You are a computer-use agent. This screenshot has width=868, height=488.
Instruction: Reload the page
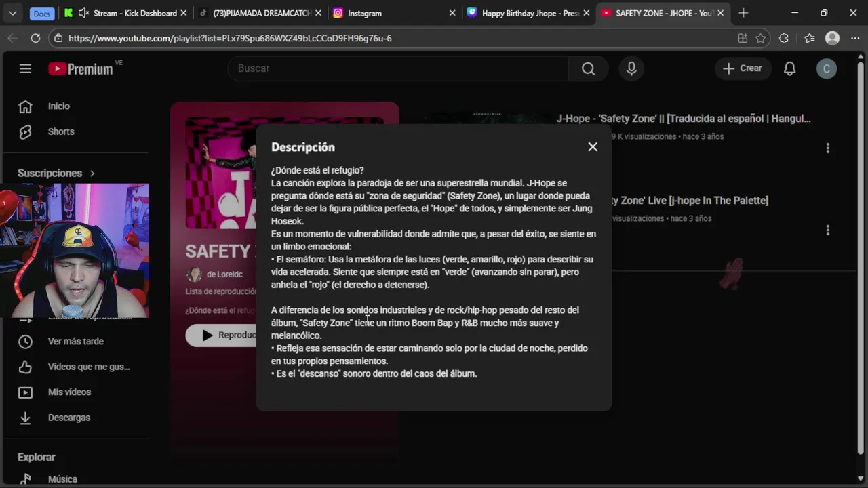35,39
